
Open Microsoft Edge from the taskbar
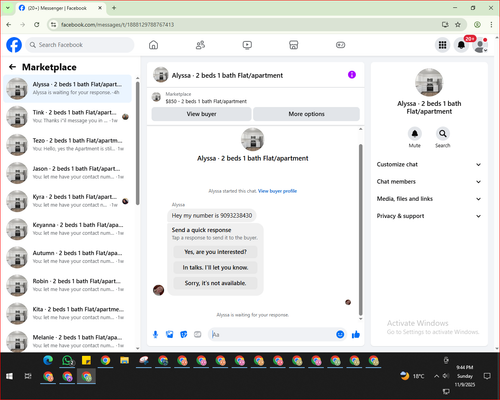pos(48,360)
